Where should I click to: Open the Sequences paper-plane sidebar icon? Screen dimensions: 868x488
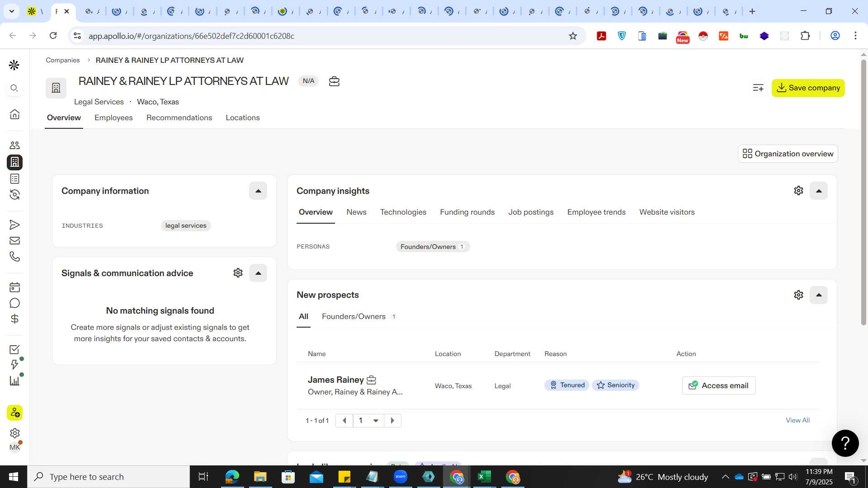pyautogui.click(x=14, y=225)
